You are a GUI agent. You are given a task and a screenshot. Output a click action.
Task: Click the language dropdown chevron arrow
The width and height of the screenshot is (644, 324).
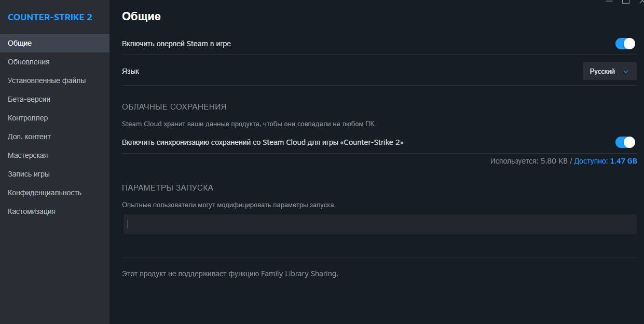(626, 72)
